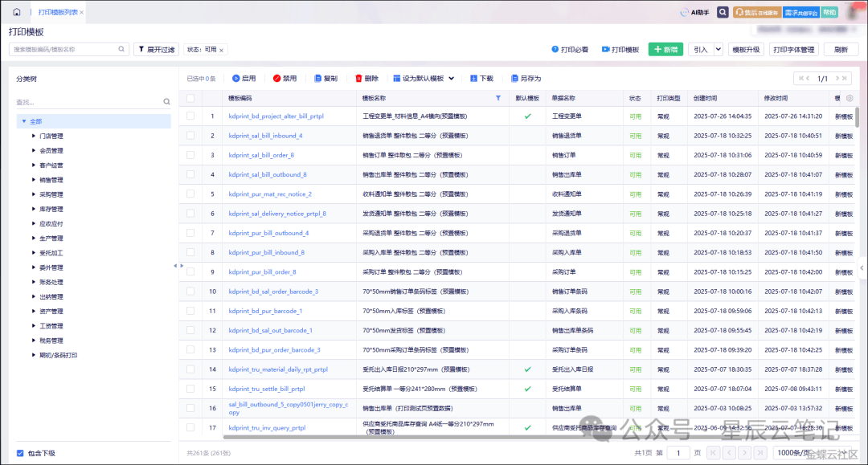The width and height of the screenshot is (868, 465).
Task: Check the select-all checkbox in table header
Action: point(190,98)
